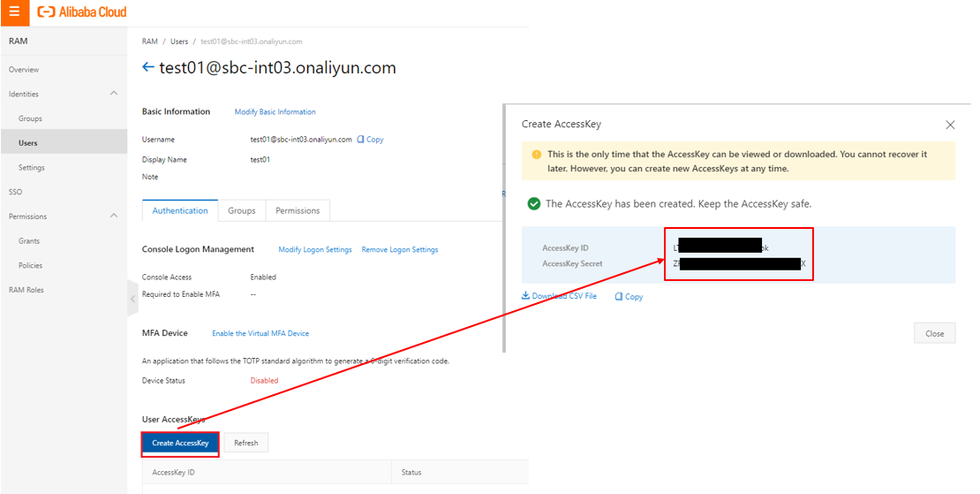Click the Copy icon under the AccessKey box

(x=619, y=296)
